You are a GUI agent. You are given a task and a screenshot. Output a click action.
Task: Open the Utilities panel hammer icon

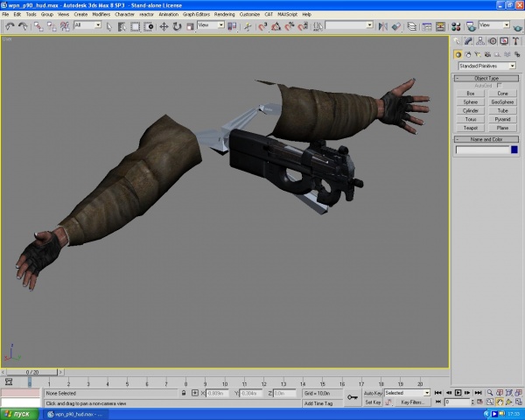515,41
